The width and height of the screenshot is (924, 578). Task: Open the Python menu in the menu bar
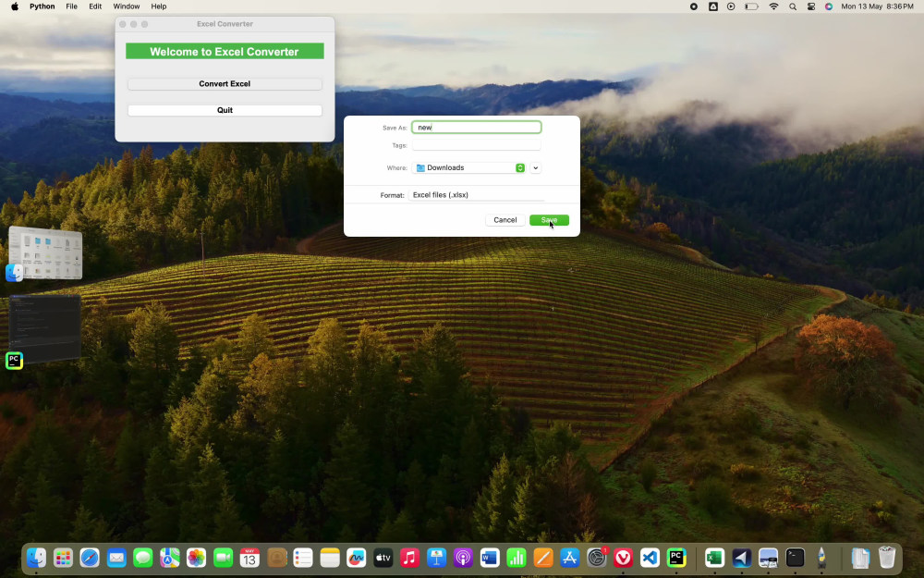43,6
